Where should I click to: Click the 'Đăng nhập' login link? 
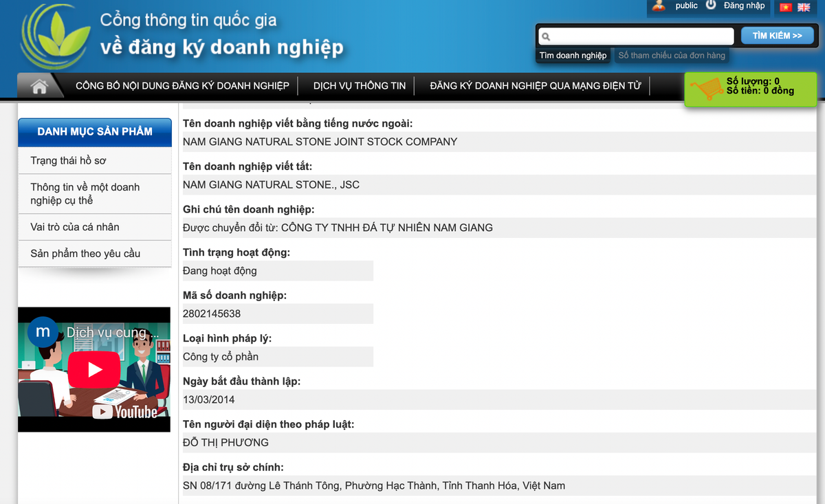(x=744, y=6)
